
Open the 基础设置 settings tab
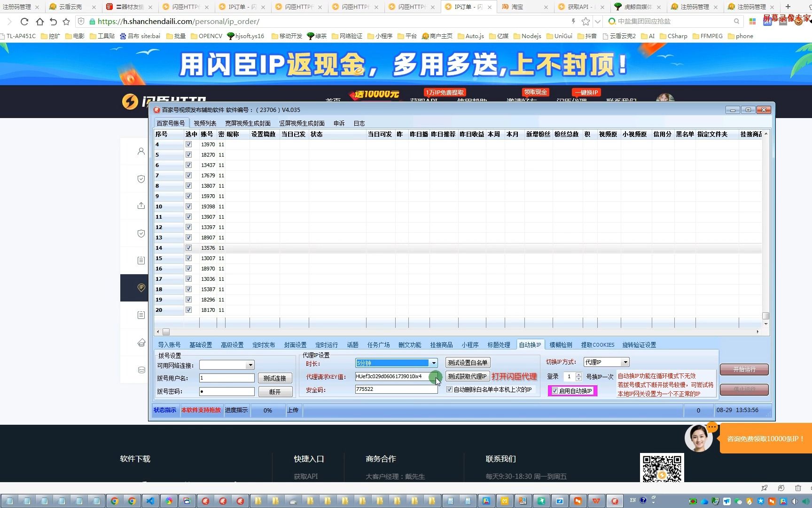tap(201, 345)
